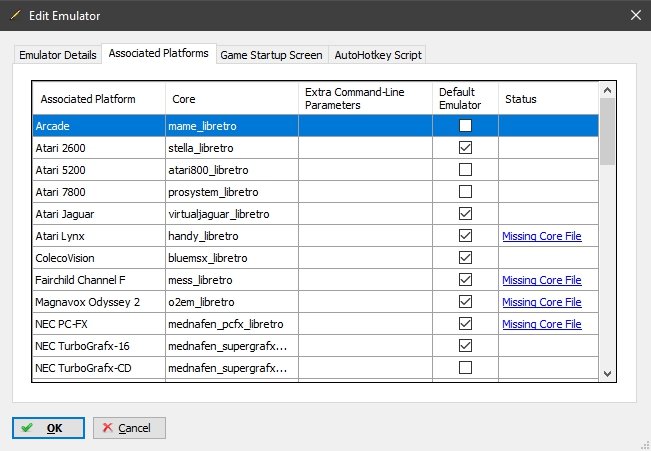Click the core cell in NEC TurboGrafx-CD row
This screenshot has width=651, height=451.
click(232, 368)
